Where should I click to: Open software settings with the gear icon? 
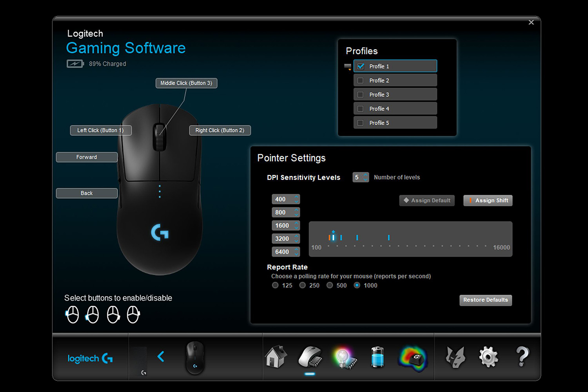(x=488, y=357)
